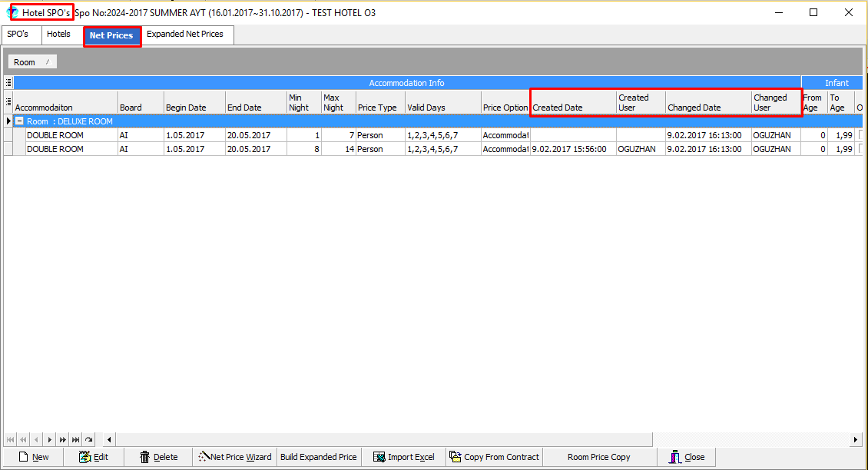Click the New record button
Image resolution: width=868 pixels, height=470 pixels.
[x=33, y=457]
